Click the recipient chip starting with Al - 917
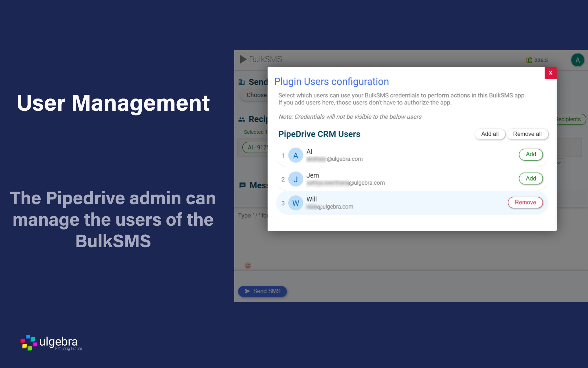This screenshot has height=368, width=588. tap(255, 147)
